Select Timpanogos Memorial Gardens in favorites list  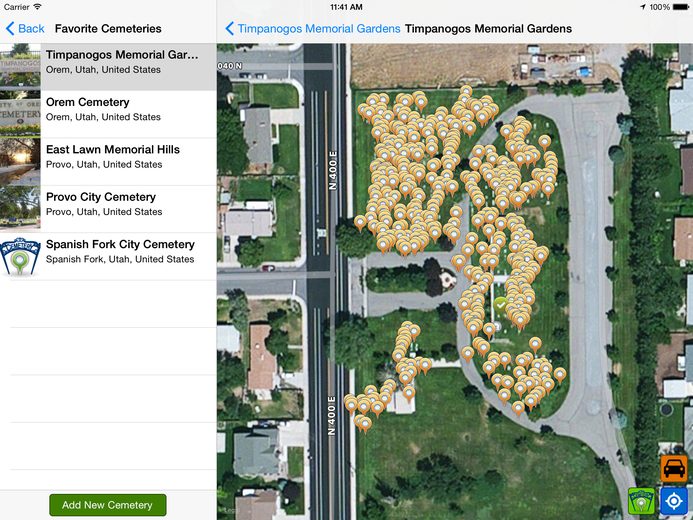108,67
